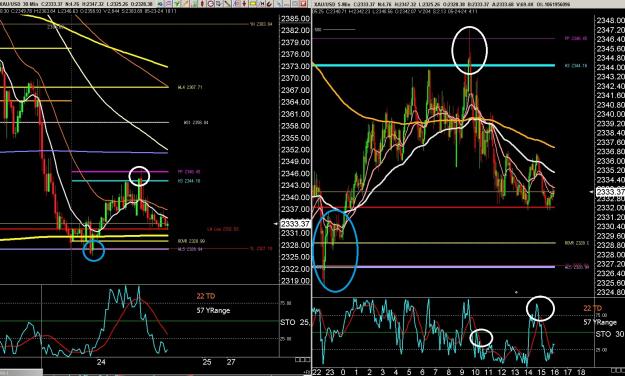Click hour 22 on right chart time axis
Viewport: 625px width, 376px height.
(316, 372)
